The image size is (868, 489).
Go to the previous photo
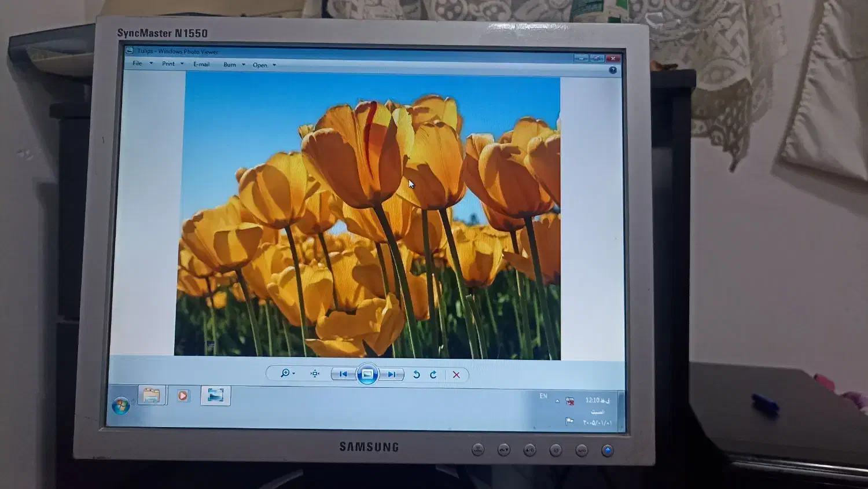[343, 374]
